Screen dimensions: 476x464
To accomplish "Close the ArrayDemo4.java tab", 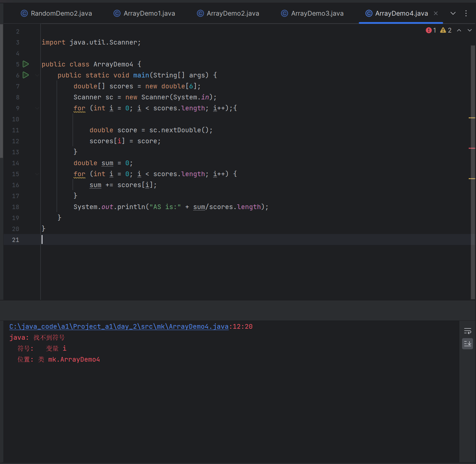I will (x=436, y=13).
